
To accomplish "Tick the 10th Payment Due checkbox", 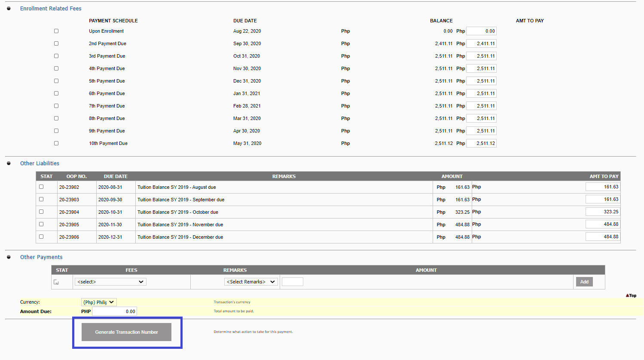I will 56,143.
